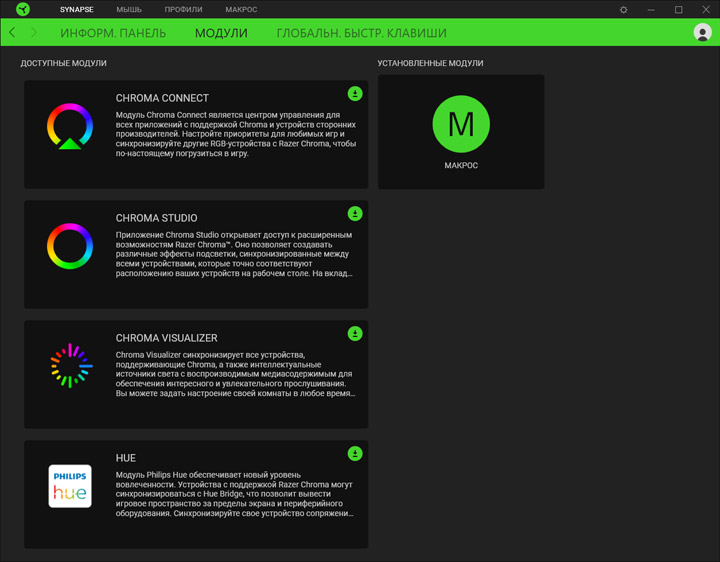Click the Установленные модули heading
The width and height of the screenshot is (720, 562).
430,63
